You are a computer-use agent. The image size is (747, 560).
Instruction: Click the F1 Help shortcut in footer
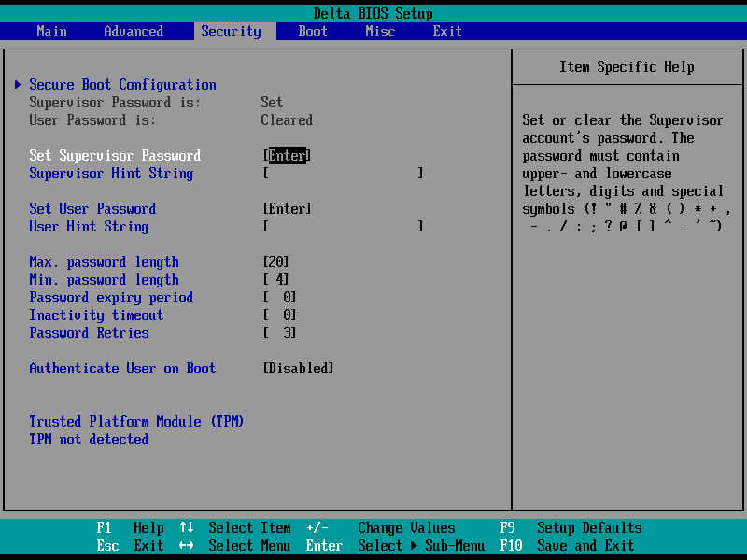(x=130, y=527)
